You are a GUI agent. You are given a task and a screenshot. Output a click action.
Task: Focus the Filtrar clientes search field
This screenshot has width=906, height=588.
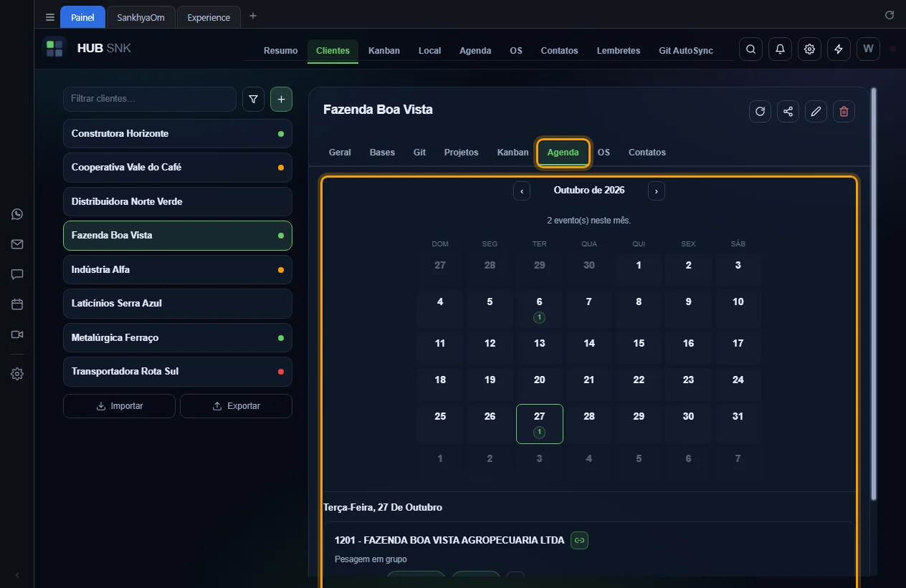(150, 99)
